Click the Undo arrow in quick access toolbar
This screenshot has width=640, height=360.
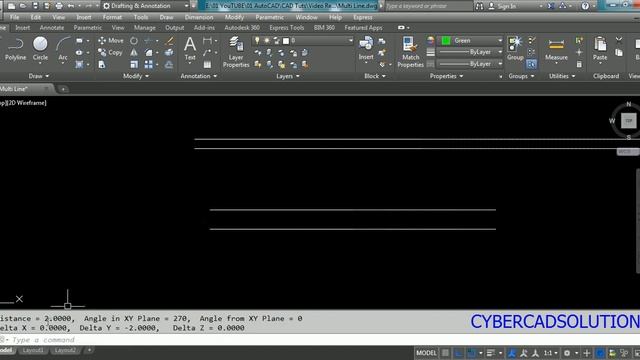coord(71,6)
